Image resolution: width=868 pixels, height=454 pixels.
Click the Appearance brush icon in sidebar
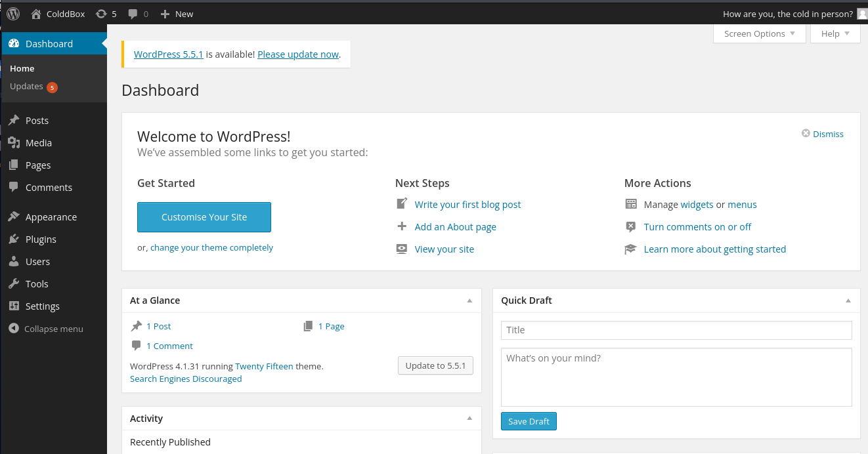(13, 217)
